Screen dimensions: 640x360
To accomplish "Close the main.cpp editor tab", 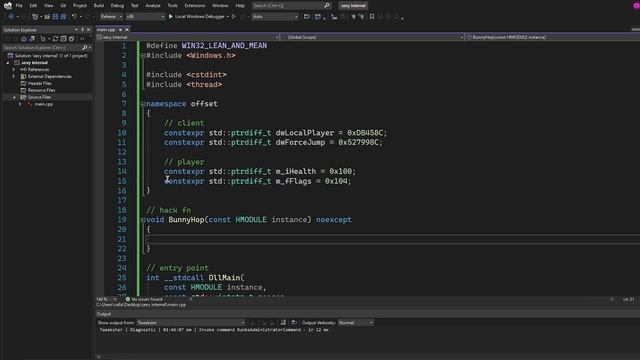I will 127,30.
